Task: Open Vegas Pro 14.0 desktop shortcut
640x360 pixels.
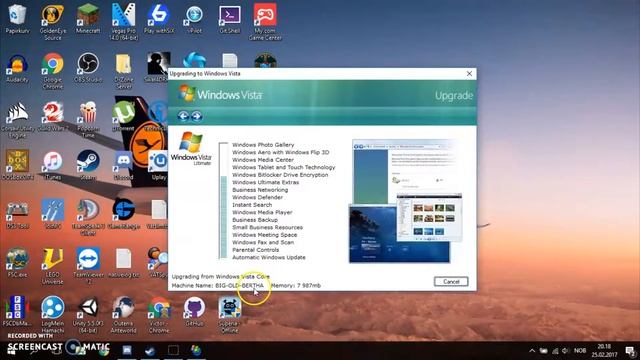Action: click(x=123, y=22)
